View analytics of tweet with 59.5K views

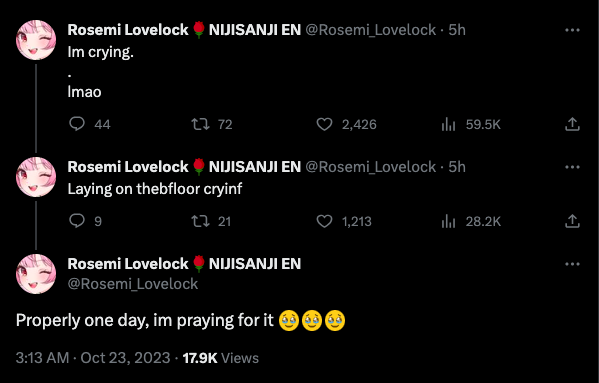(471, 124)
